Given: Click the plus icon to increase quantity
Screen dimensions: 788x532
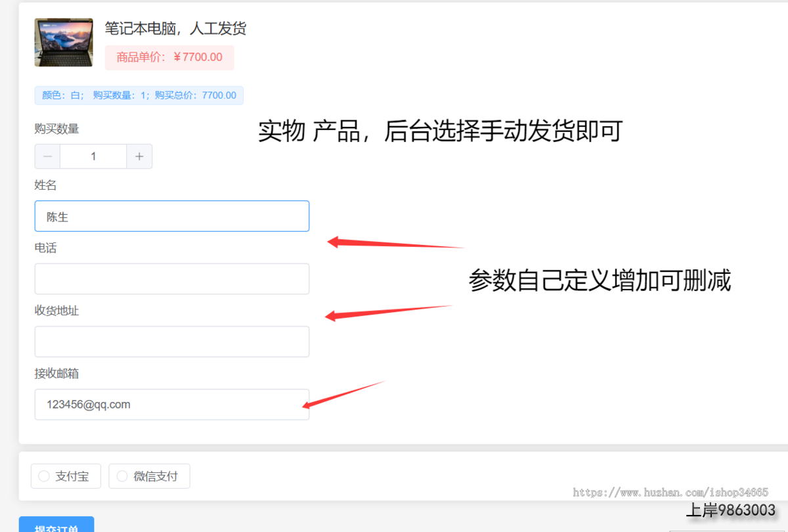Looking at the screenshot, I should (139, 156).
